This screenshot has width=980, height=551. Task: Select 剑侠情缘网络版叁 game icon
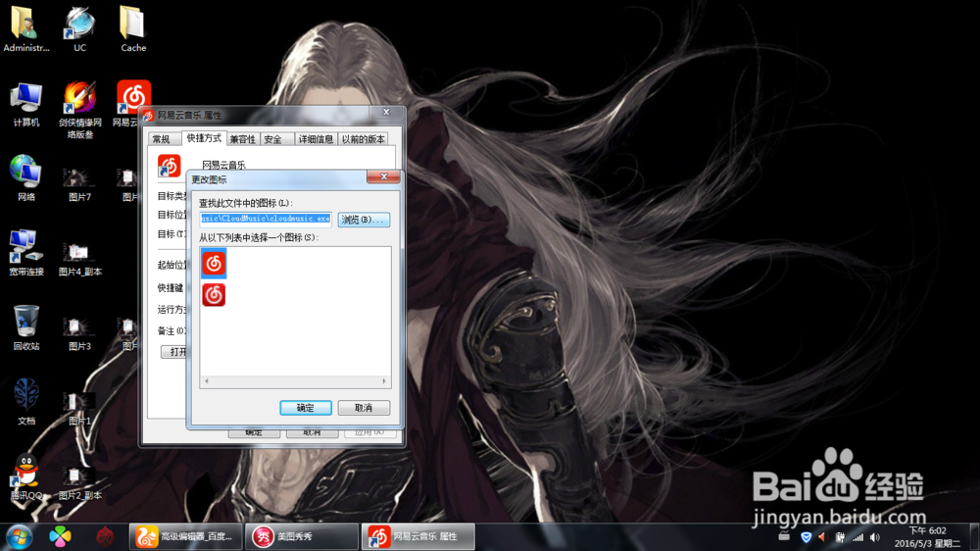(80, 109)
